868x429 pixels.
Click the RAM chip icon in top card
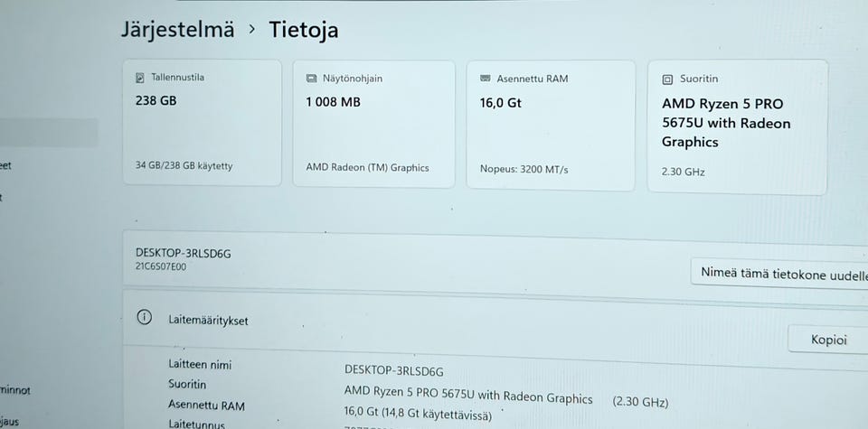(x=486, y=79)
